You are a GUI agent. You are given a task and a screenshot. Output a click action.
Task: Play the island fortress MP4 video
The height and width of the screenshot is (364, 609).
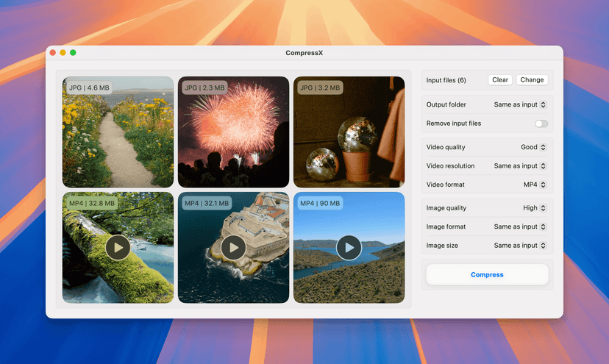tap(233, 248)
